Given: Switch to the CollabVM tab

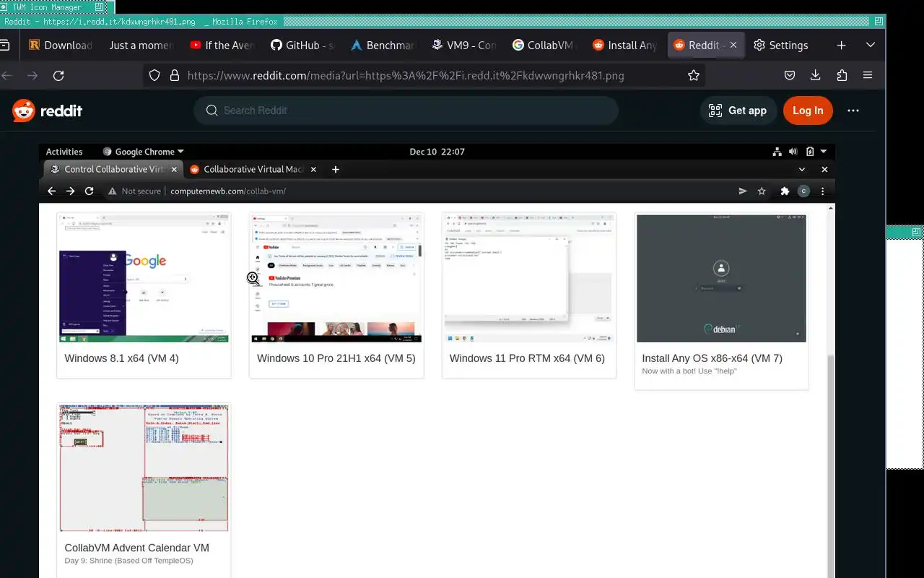Looking at the screenshot, I should tap(544, 45).
